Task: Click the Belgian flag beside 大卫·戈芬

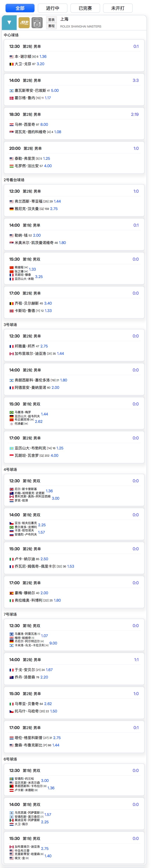Action: [x=11, y=64]
